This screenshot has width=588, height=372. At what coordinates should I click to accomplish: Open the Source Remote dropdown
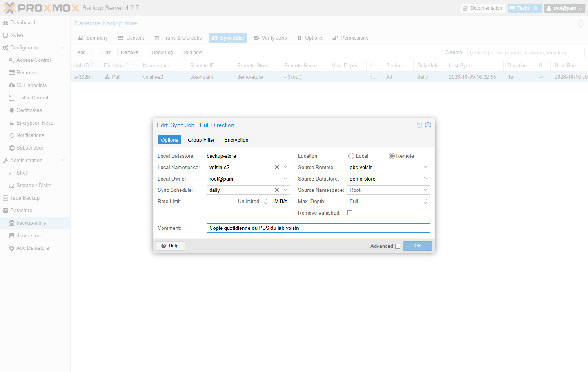pos(426,167)
